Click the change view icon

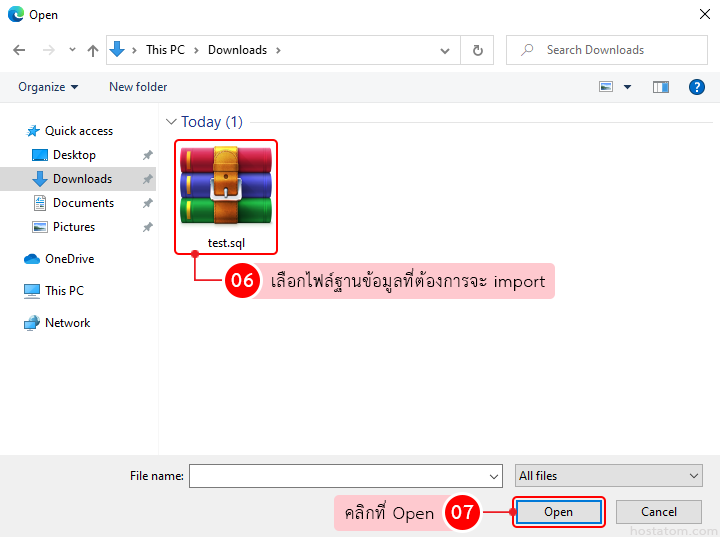[606, 87]
